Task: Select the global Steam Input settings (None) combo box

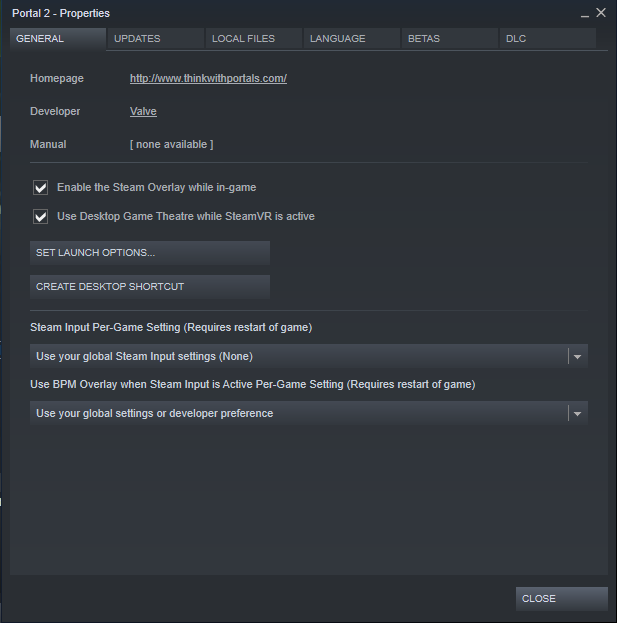Action: click(x=309, y=356)
